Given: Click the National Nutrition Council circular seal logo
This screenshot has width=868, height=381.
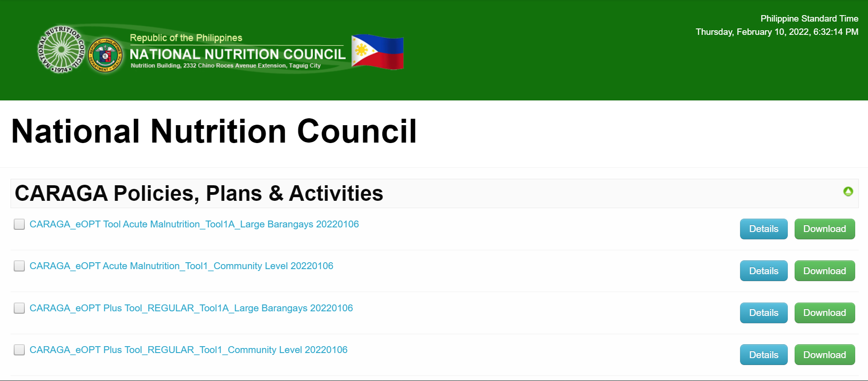Looking at the screenshot, I should (x=61, y=50).
